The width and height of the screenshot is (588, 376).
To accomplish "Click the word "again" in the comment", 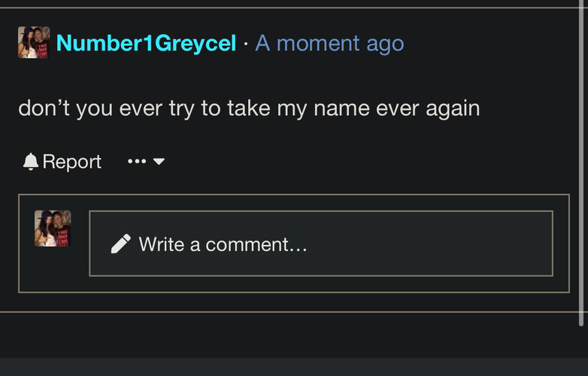I will 453,110.
